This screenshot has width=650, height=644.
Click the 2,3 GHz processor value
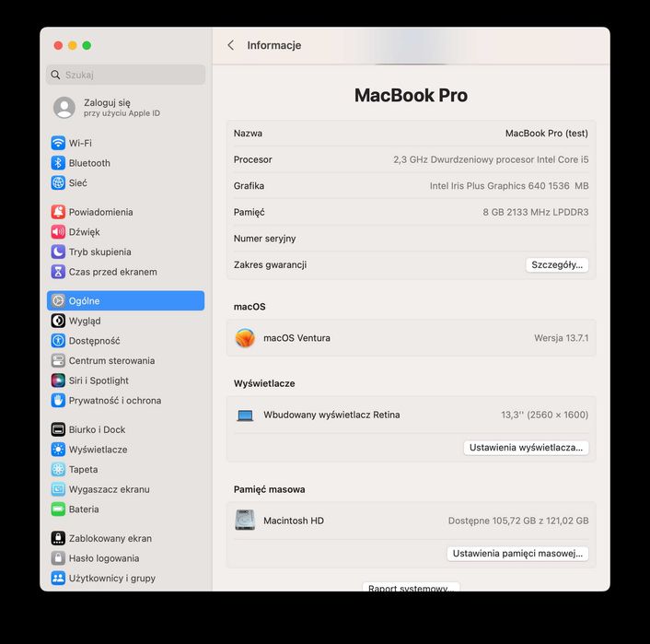491,159
